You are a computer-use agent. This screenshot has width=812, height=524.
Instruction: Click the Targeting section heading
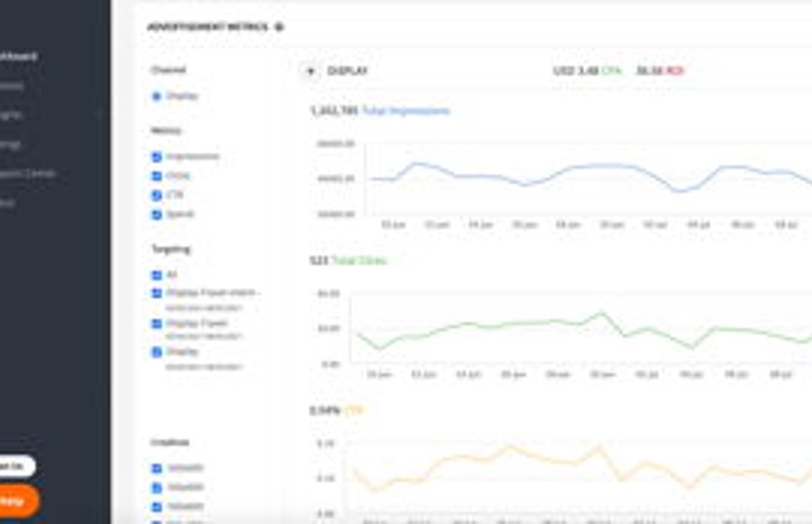click(171, 249)
